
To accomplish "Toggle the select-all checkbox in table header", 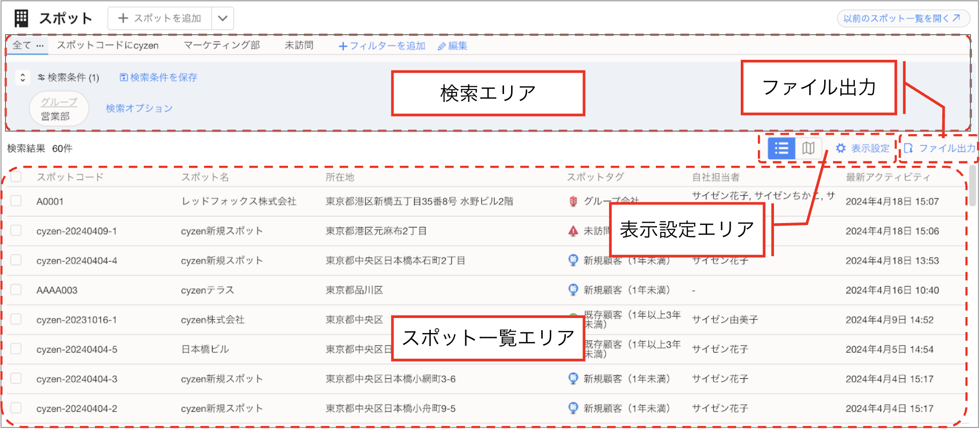I will pos(16,177).
